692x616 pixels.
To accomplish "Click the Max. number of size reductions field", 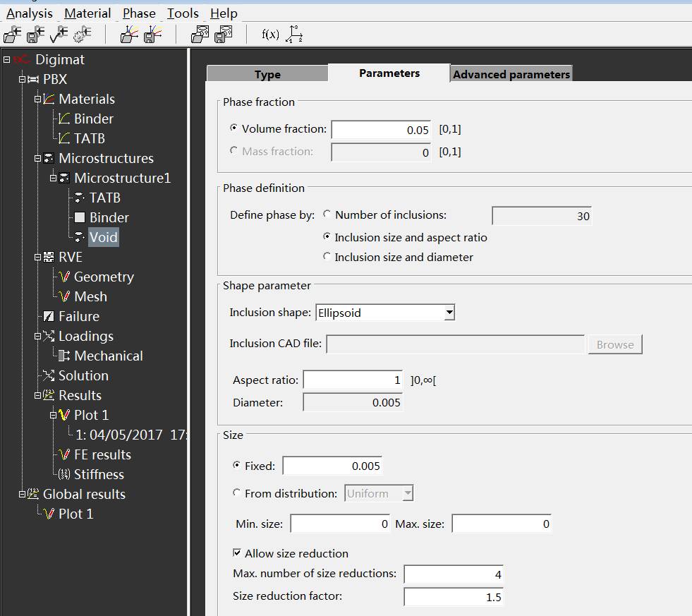I will (x=454, y=574).
